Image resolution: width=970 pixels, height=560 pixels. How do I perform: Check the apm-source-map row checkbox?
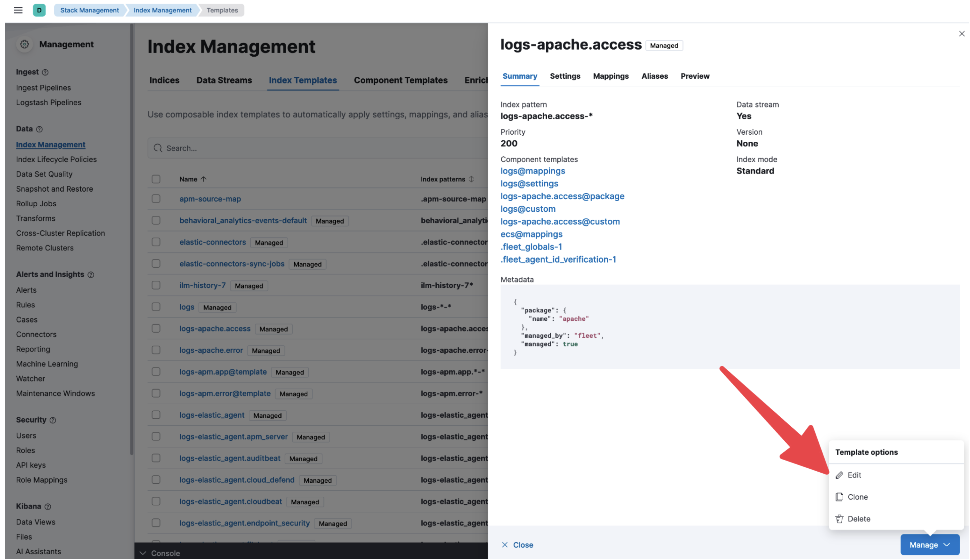click(x=156, y=199)
